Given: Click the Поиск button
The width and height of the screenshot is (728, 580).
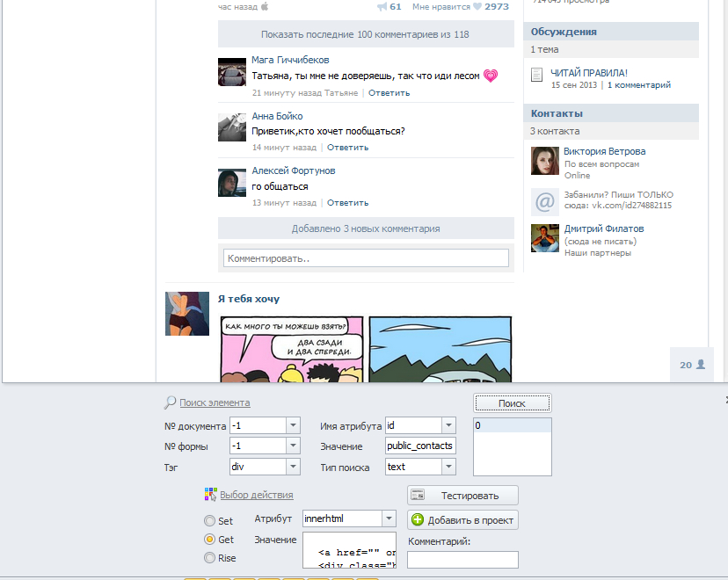Looking at the screenshot, I should pos(512,403).
